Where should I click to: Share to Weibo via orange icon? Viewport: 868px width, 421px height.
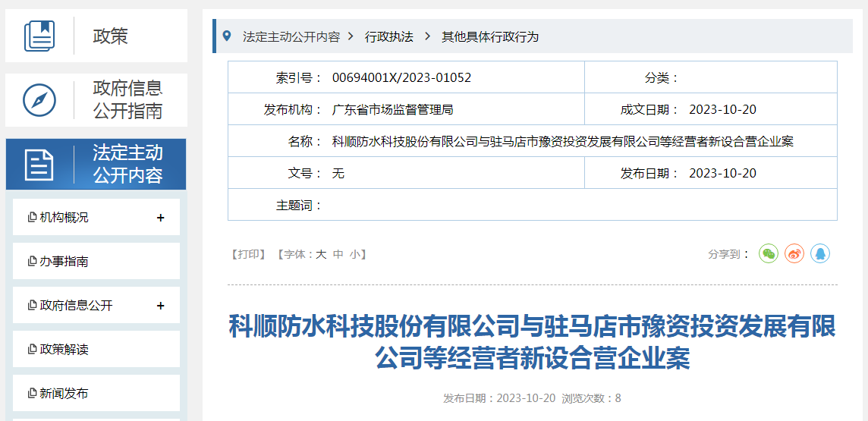pos(794,253)
